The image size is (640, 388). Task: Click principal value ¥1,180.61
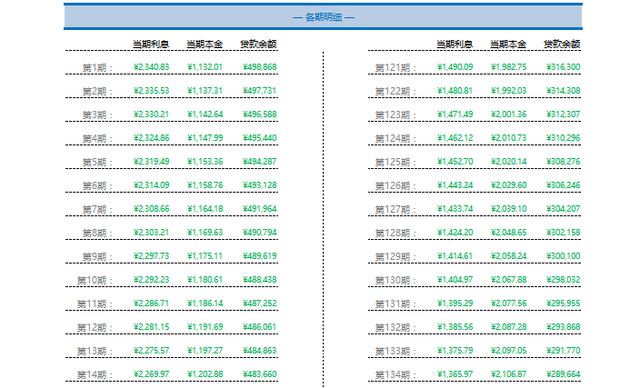tap(205, 280)
